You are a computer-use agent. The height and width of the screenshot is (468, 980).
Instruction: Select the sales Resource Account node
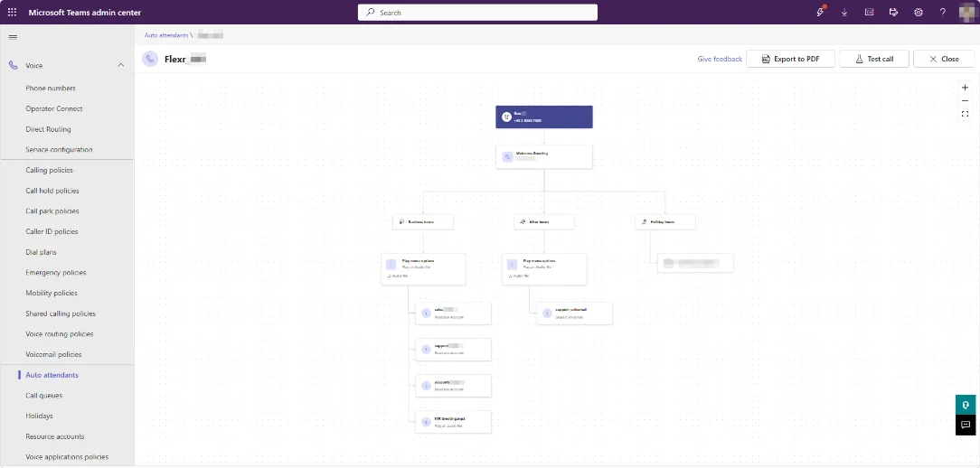(x=453, y=313)
